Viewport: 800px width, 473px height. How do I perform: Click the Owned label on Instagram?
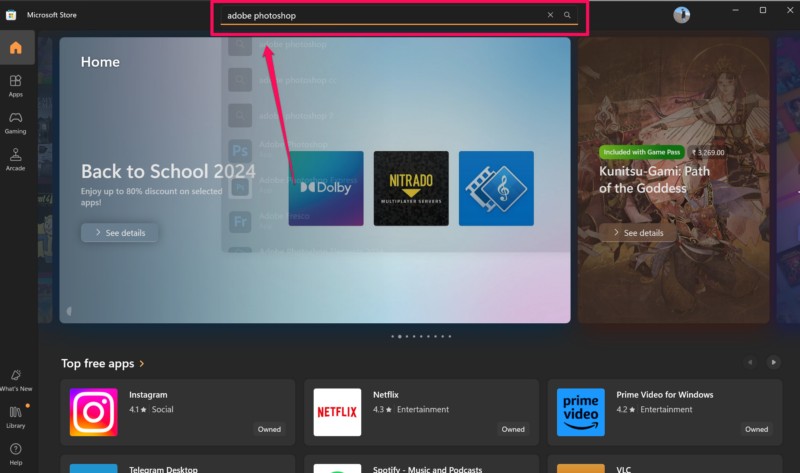pos(269,429)
